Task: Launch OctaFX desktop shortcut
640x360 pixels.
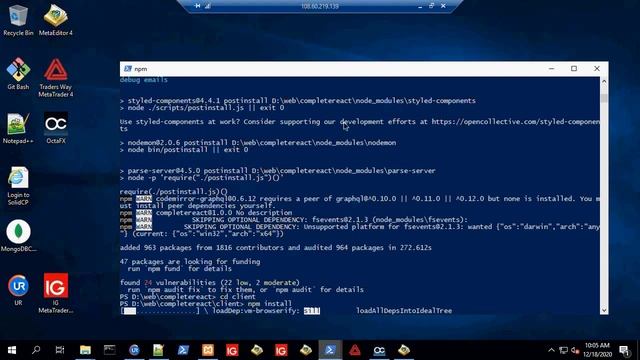Action: 56,128
